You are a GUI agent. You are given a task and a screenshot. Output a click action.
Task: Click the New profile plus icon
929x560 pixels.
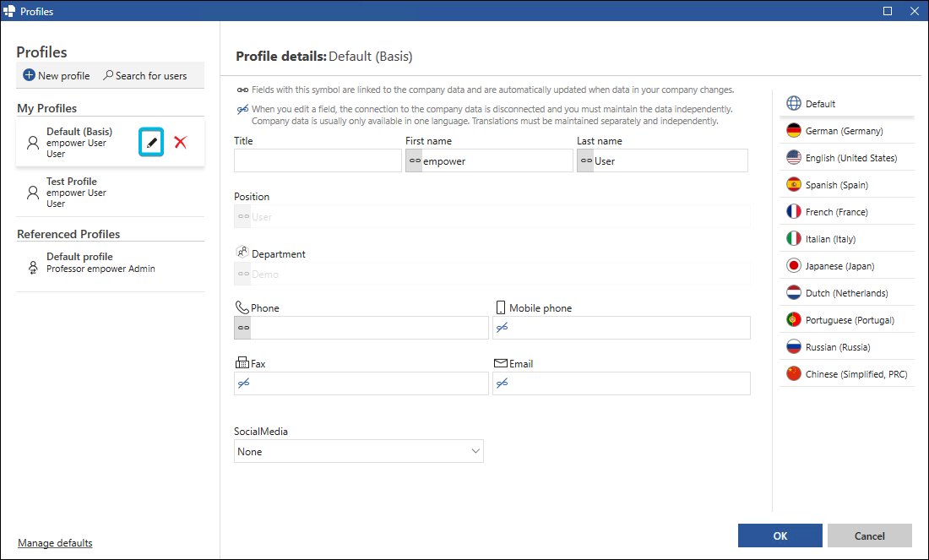click(x=29, y=75)
